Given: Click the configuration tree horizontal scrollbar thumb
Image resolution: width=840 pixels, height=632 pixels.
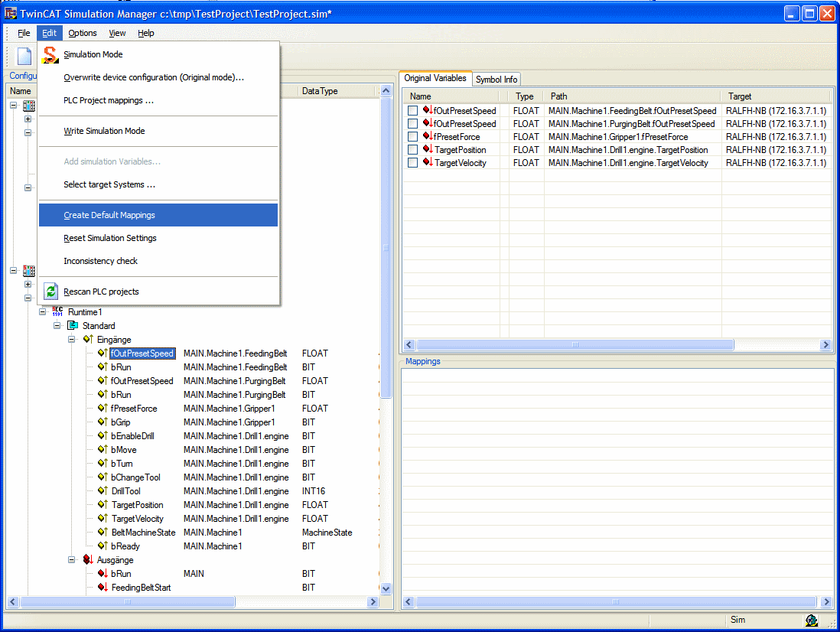Looking at the screenshot, I should [x=128, y=602].
